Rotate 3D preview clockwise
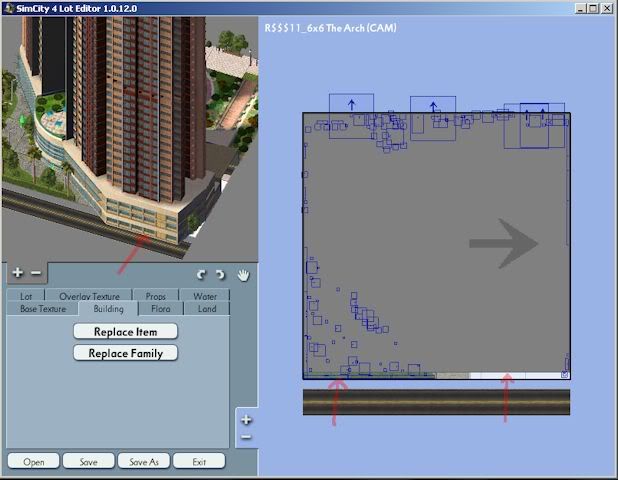This screenshot has height=480, width=618. coord(220,275)
